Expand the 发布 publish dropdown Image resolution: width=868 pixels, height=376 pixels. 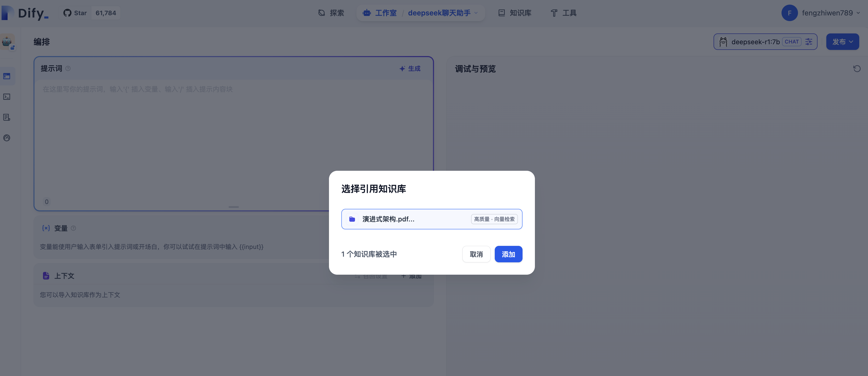pos(842,42)
